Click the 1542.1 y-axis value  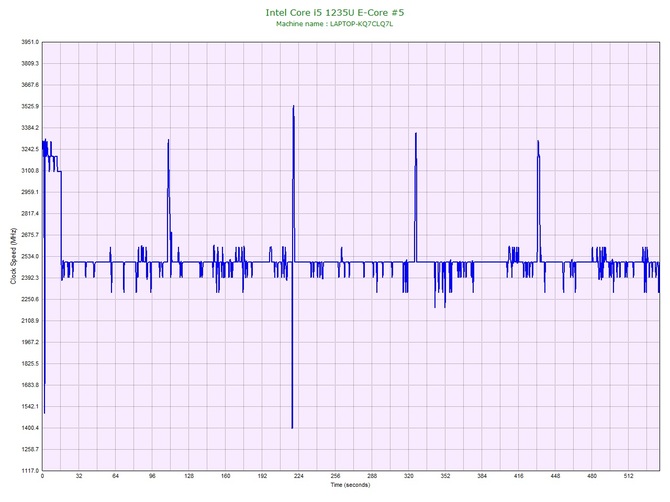click(30, 407)
